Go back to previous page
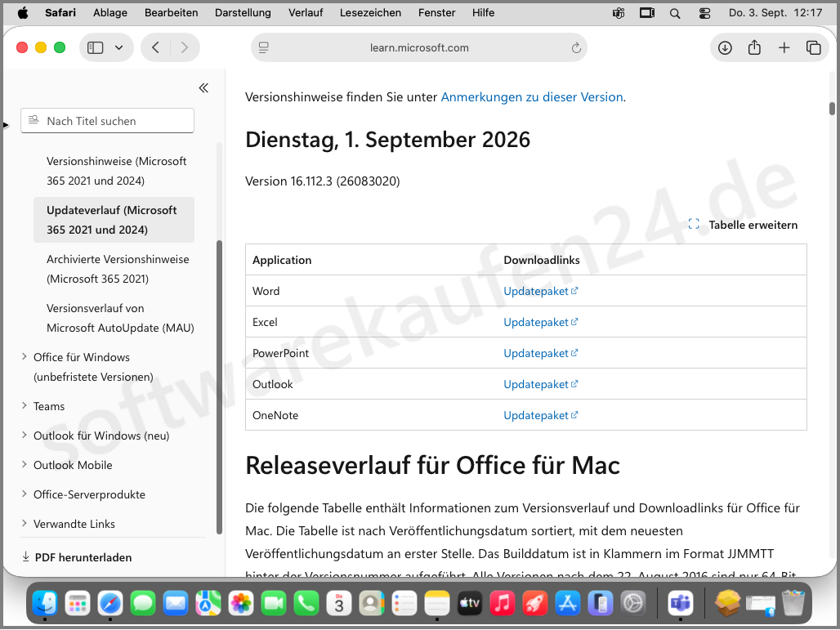This screenshot has width=840, height=630. tap(155, 47)
